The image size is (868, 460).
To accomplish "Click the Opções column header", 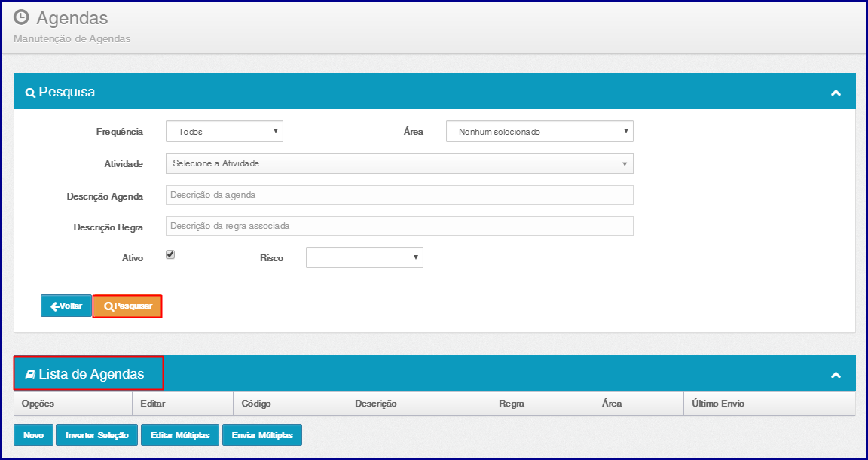I will tap(73, 404).
